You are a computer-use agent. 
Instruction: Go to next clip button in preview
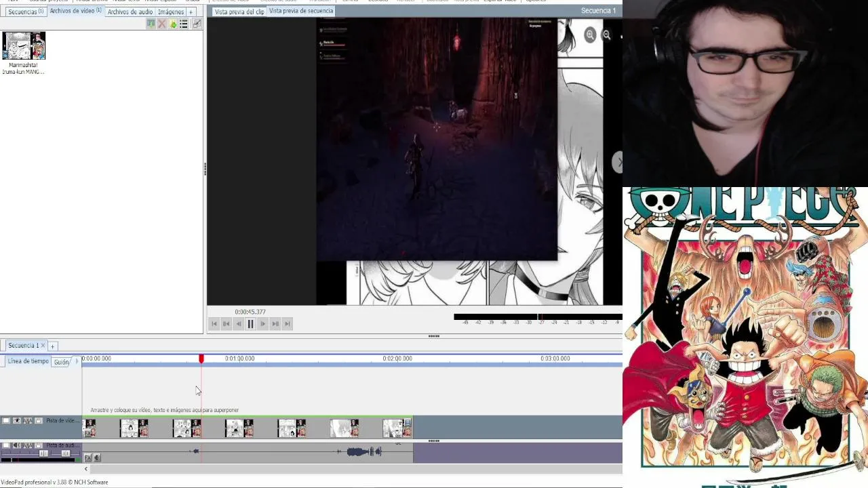(x=275, y=324)
